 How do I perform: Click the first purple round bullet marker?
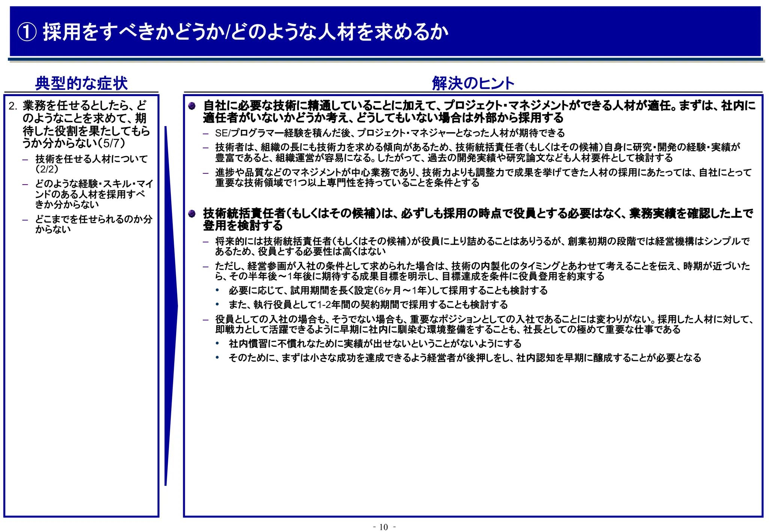click(x=192, y=106)
